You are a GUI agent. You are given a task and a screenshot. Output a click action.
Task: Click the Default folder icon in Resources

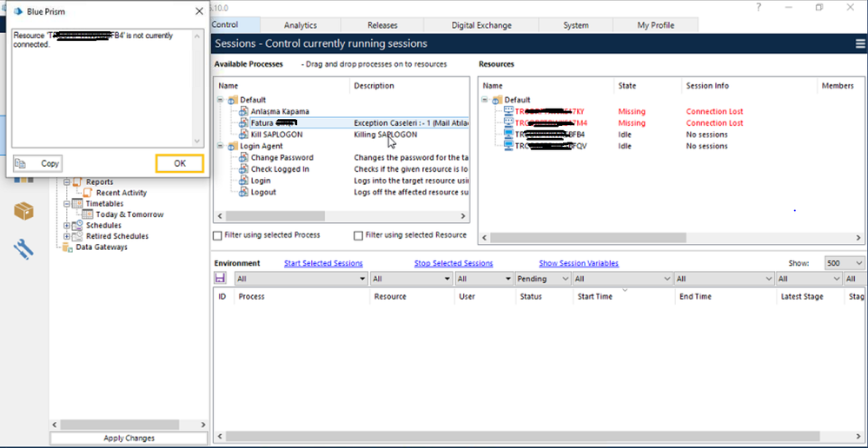pos(497,100)
